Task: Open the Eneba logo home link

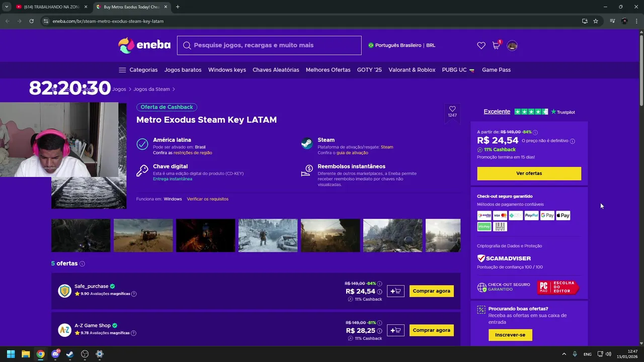Action: [144, 45]
